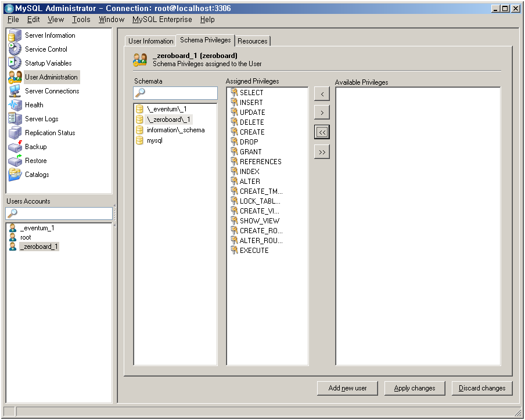Screen dimensions: 525x420
Task: Click the Health pulse icon
Action: tap(15, 105)
